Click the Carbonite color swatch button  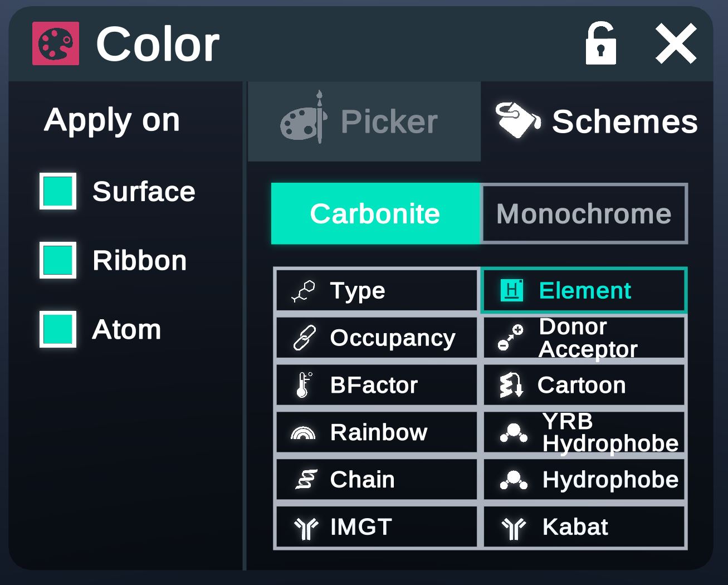click(x=375, y=213)
